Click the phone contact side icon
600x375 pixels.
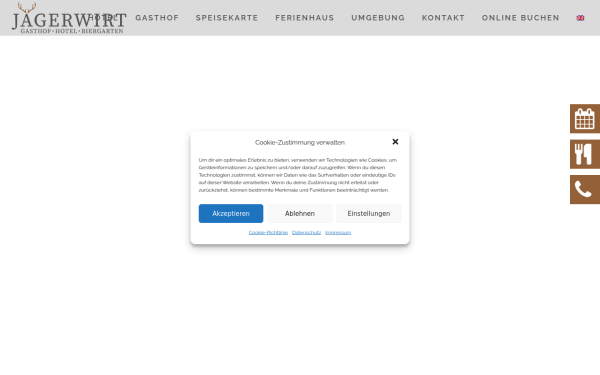tap(585, 190)
